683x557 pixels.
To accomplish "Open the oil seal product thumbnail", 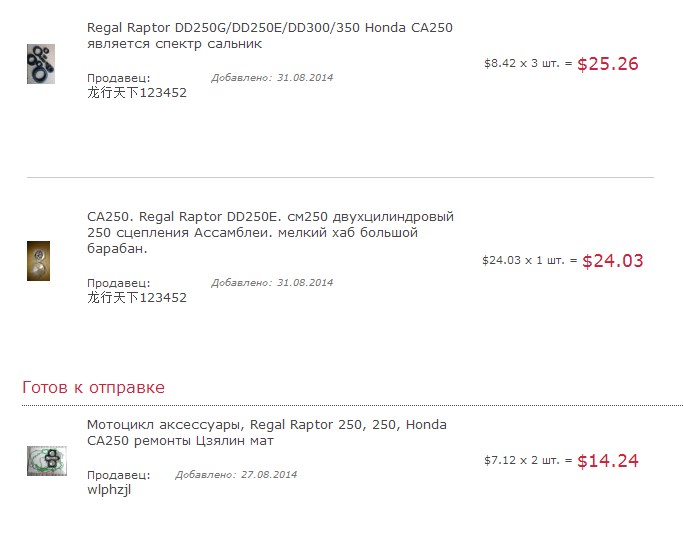I will pos(40,64).
